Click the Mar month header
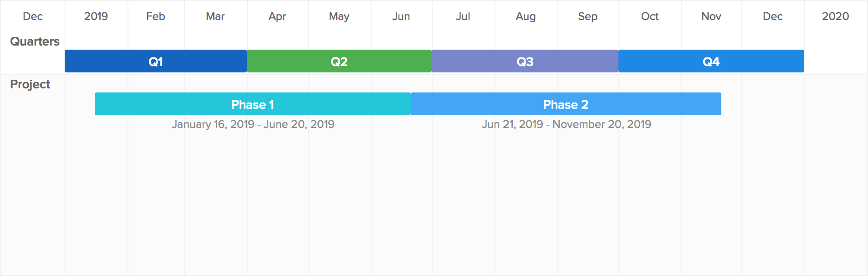Image resolution: width=868 pixels, height=276 pixels. pos(215,16)
